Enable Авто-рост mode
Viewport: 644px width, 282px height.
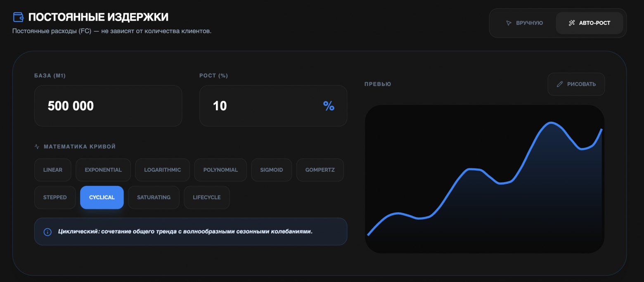pyautogui.click(x=589, y=23)
